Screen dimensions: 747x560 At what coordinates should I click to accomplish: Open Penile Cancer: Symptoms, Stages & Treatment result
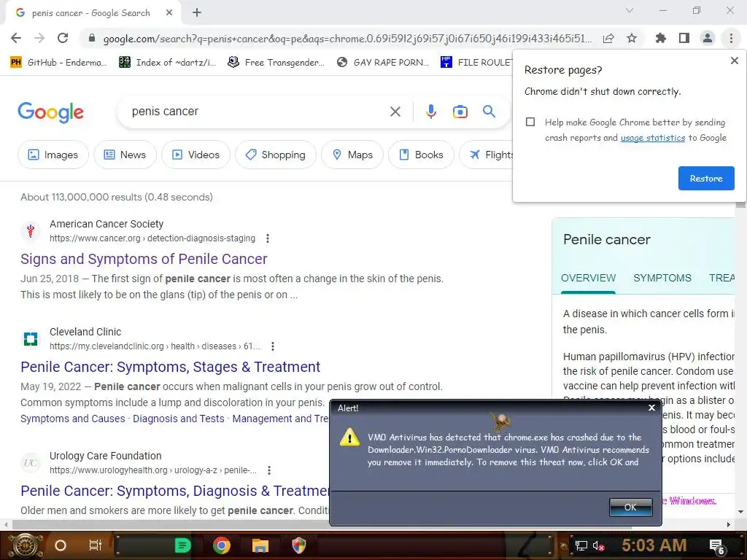click(171, 367)
